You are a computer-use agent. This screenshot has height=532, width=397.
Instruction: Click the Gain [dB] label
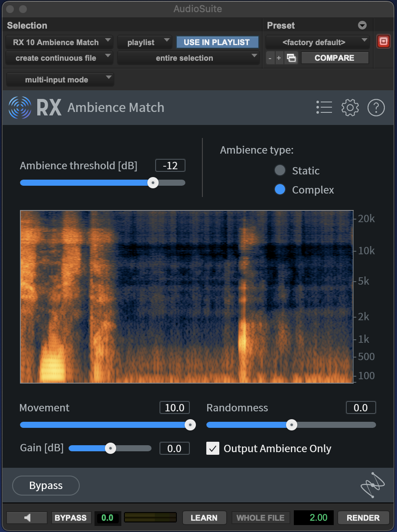point(42,448)
